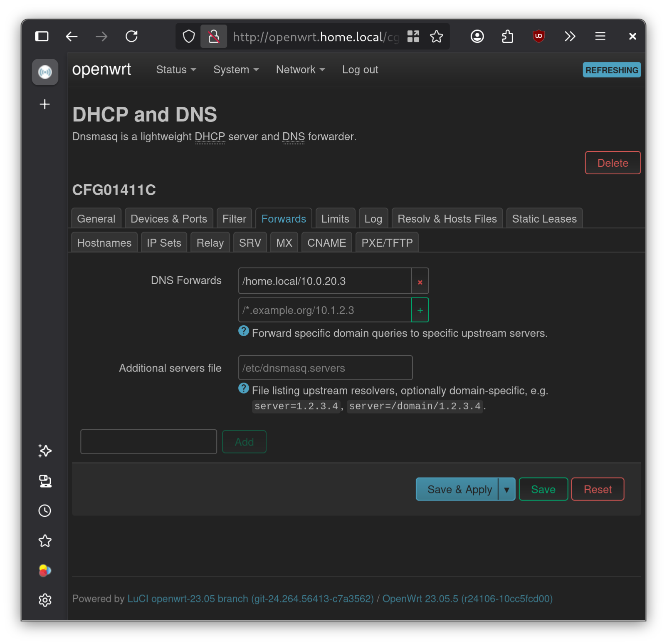This screenshot has height=644, width=667.
Task: Select the Forwards tab
Action: tap(284, 219)
